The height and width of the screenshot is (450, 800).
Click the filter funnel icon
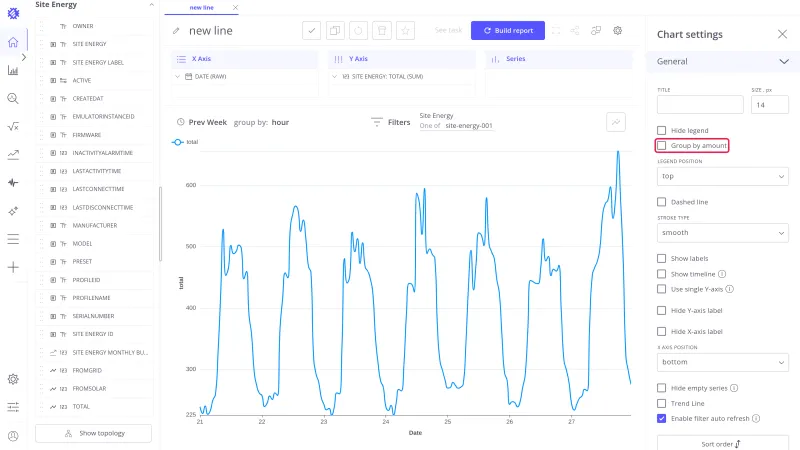[x=377, y=122]
